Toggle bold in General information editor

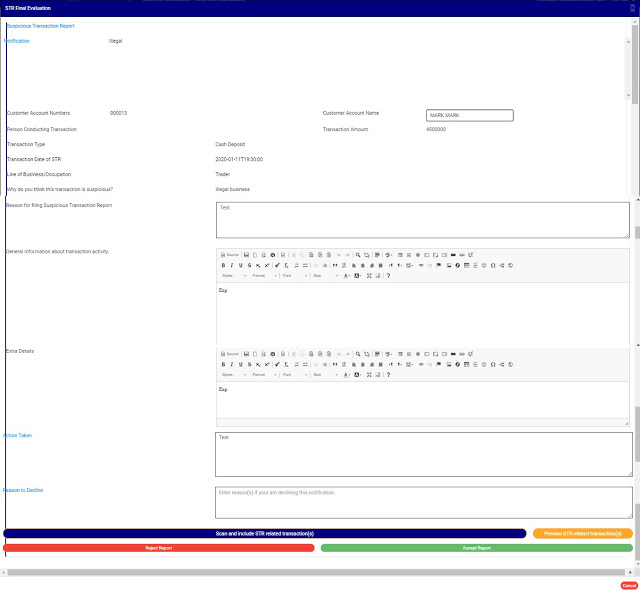(223, 265)
